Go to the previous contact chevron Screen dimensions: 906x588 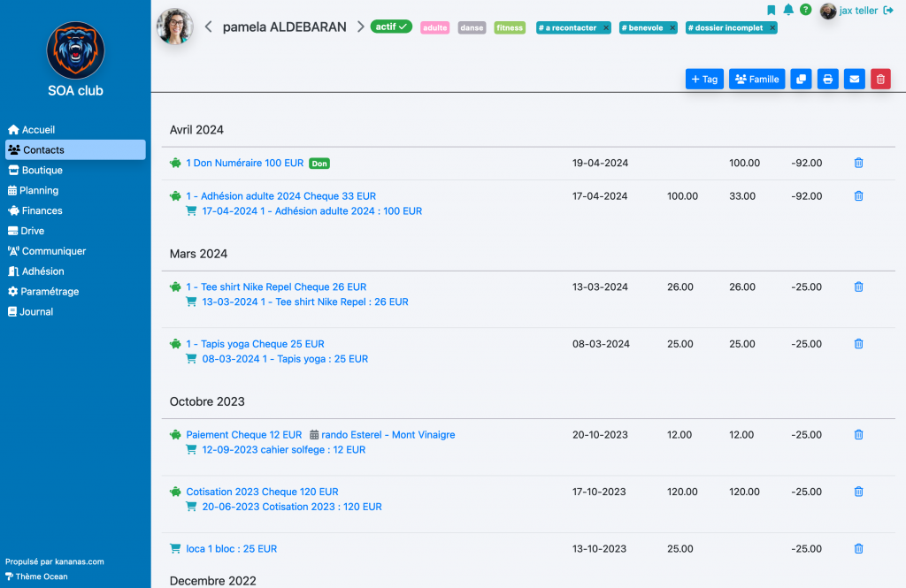209,27
